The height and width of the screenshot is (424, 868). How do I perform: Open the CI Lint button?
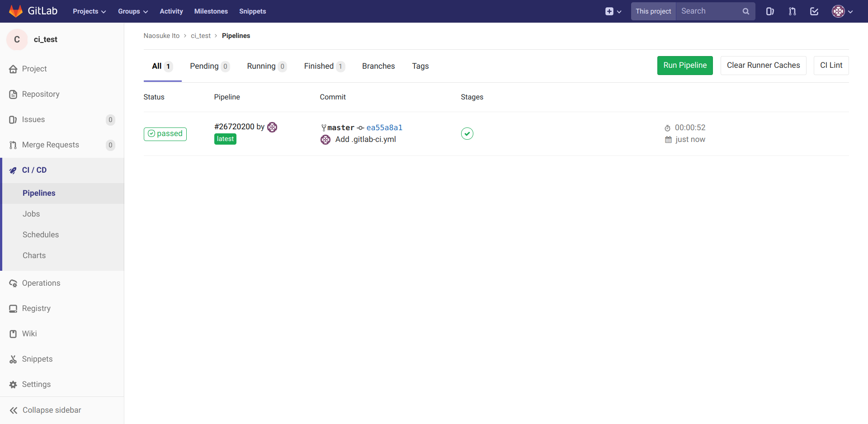click(831, 66)
